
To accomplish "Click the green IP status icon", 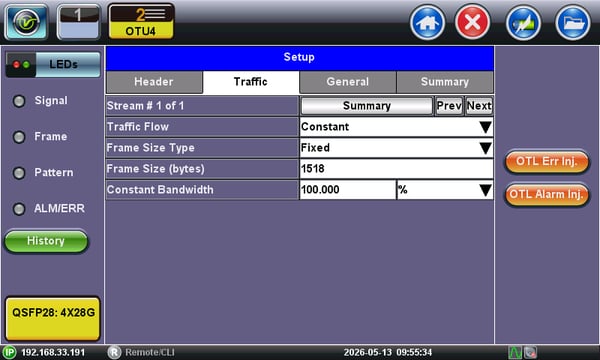I will [x=9, y=352].
